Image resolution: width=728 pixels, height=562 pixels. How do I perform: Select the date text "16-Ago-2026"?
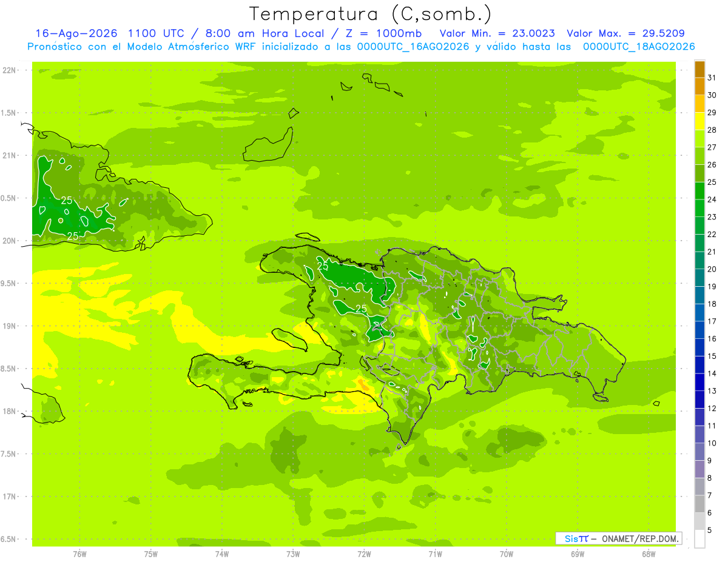pos(77,33)
